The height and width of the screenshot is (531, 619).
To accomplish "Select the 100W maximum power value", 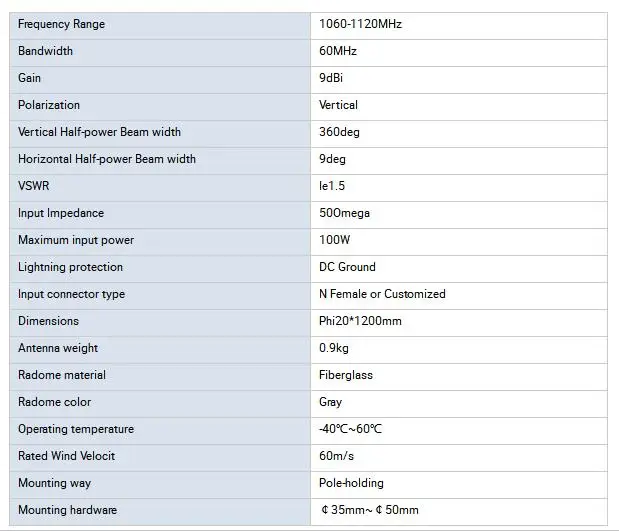I will (x=335, y=240).
